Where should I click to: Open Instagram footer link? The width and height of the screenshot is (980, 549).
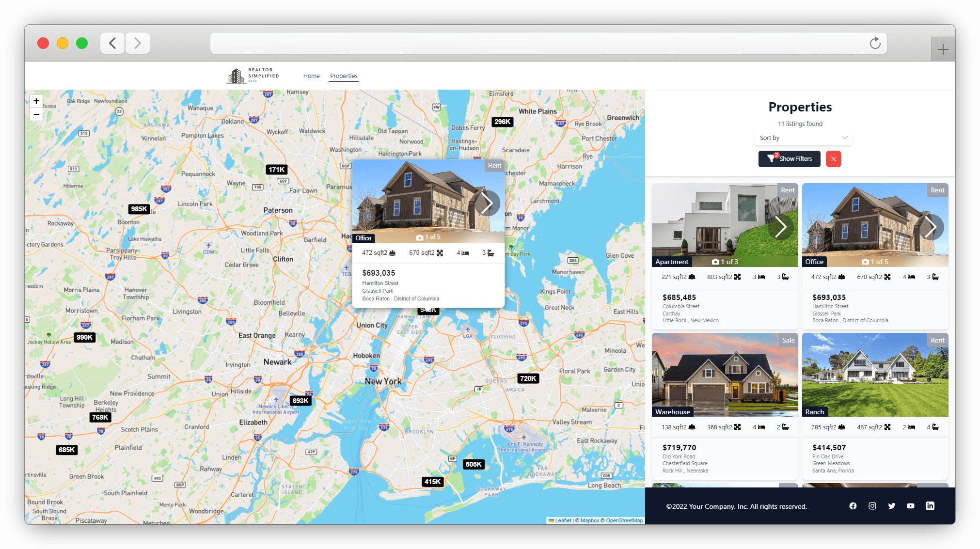(x=872, y=506)
